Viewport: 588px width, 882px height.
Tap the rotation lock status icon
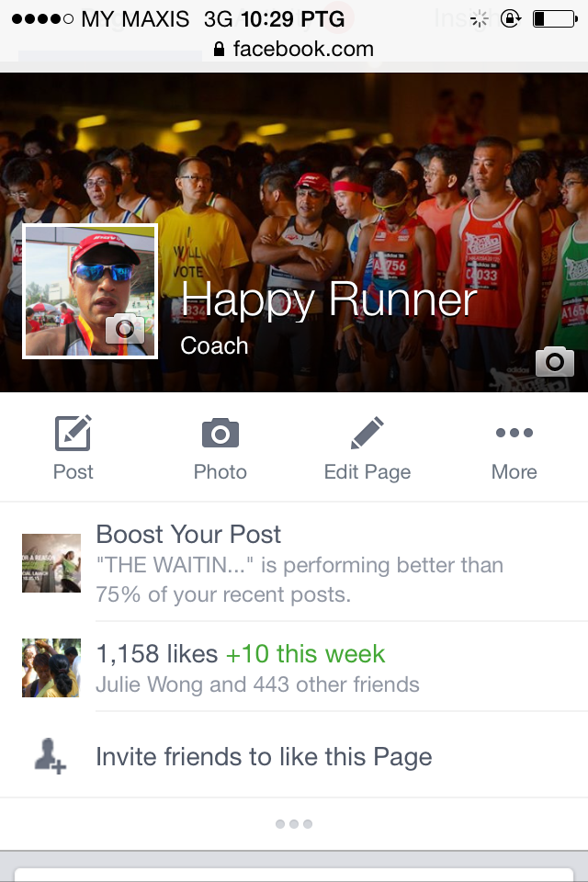(x=510, y=19)
